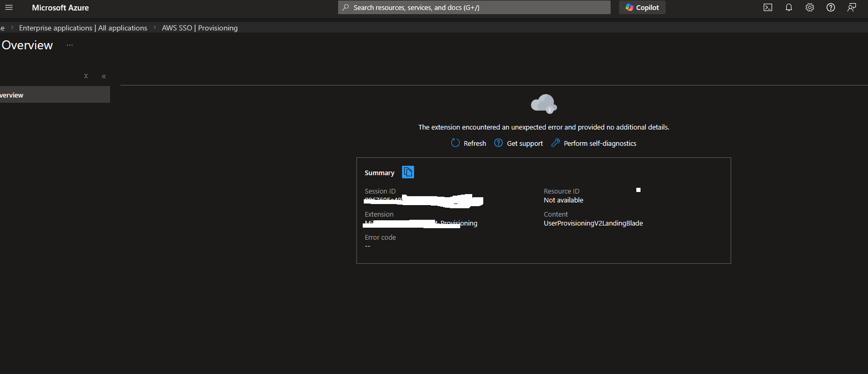Select UserProvisioningV2LandingBlade content text
868x374 pixels.
[x=593, y=223]
